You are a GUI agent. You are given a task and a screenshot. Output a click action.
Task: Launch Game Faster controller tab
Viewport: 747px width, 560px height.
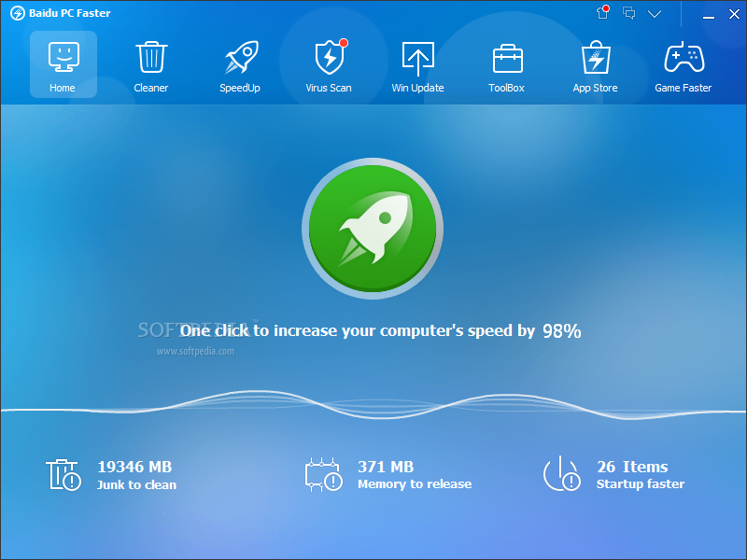click(x=684, y=66)
